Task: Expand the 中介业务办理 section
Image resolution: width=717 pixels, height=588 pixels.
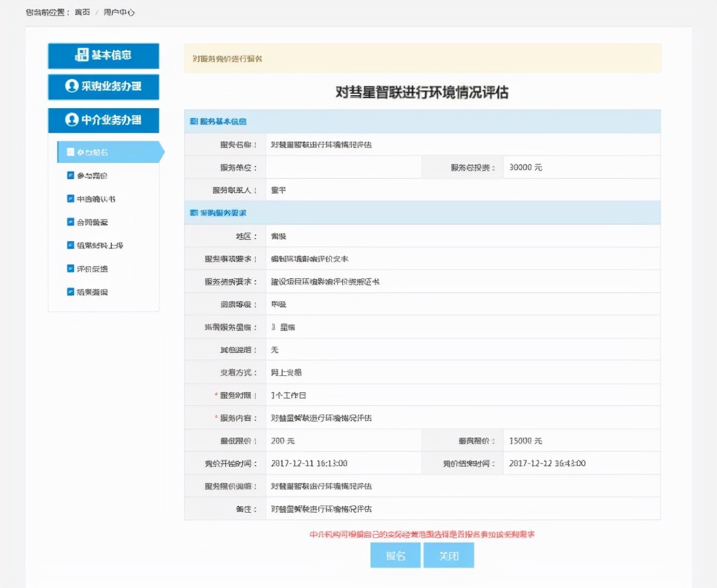Action: 103,120
